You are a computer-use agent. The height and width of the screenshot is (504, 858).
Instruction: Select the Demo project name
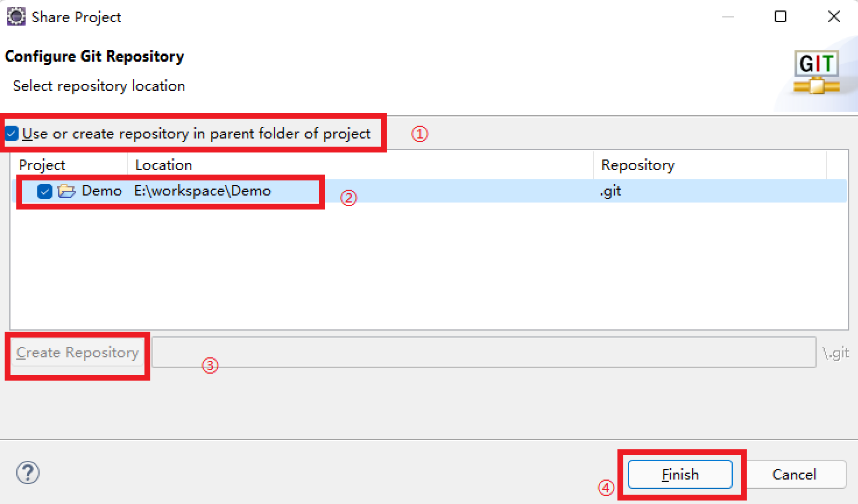click(x=101, y=191)
